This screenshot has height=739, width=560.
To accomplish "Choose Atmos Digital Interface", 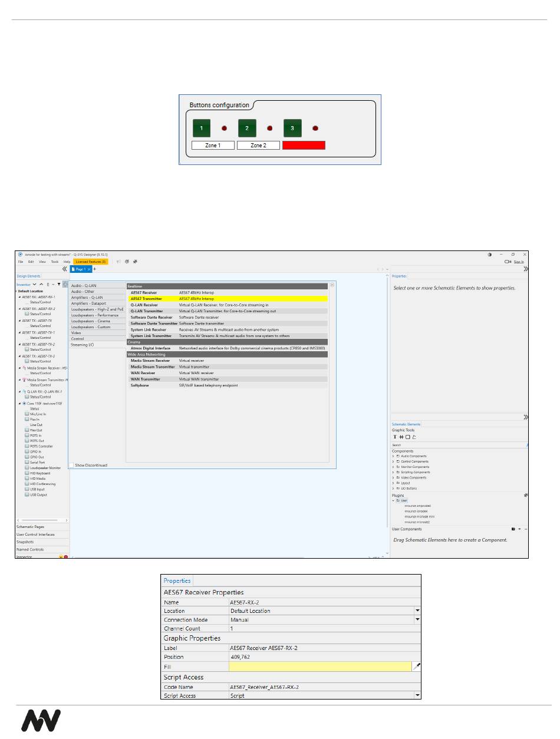I will (227, 348).
